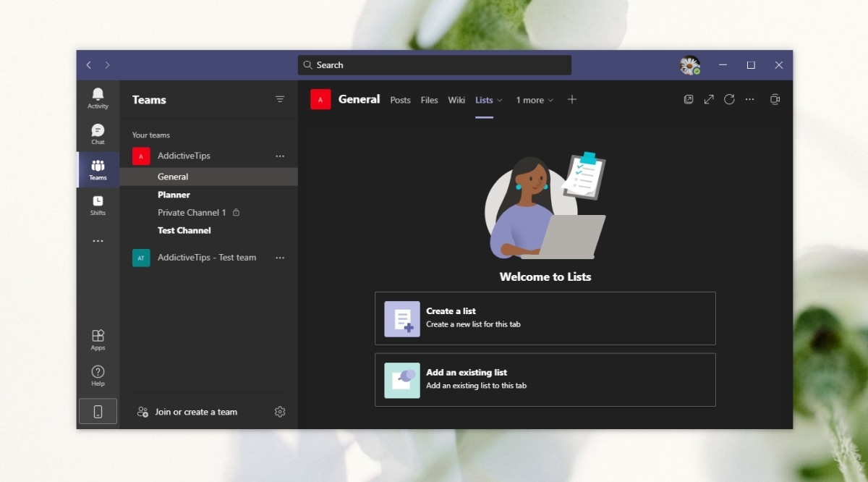Click the Search box
The height and width of the screenshot is (482, 868).
pos(435,65)
